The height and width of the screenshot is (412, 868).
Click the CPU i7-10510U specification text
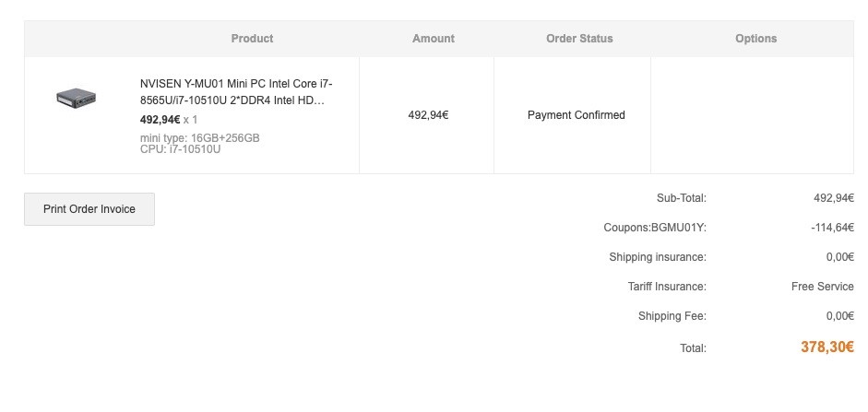pyautogui.click(x=181, y=148)
